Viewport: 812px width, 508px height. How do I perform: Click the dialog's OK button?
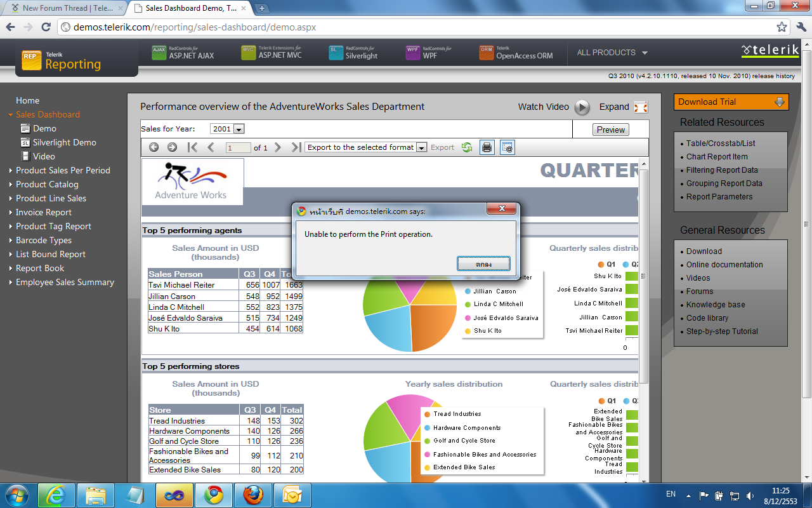tap(483, 264)
